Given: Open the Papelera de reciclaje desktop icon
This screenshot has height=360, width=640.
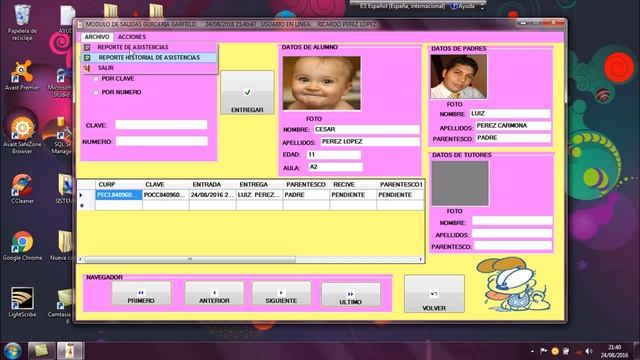Looking at the screenshot, I should pos(22,22).
